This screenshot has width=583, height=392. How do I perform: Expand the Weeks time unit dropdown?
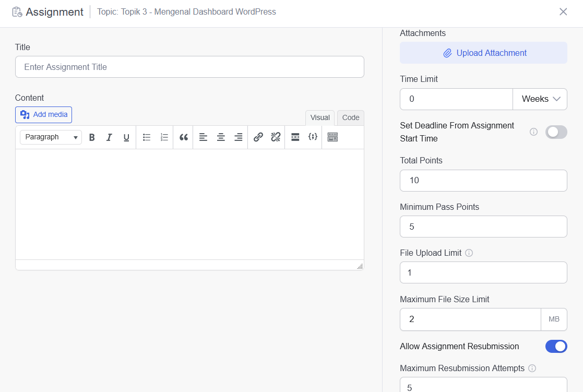click(540, 99)
